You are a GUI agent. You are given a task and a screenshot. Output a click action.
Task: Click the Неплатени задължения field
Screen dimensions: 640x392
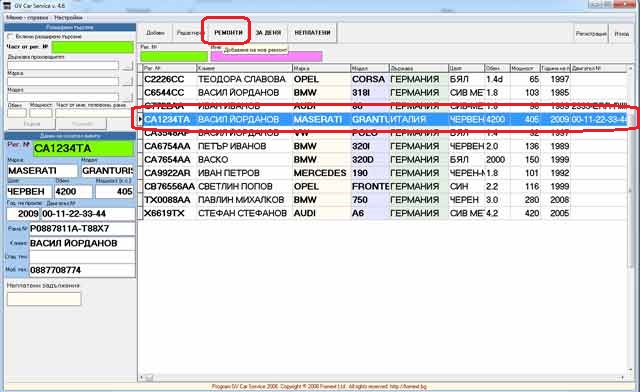click(x=44, y=299)
